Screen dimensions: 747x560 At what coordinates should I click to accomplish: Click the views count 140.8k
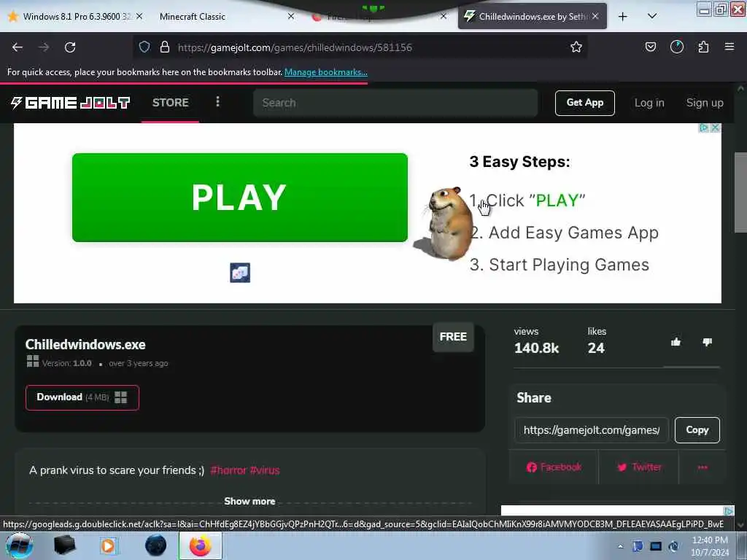point(536,348)
